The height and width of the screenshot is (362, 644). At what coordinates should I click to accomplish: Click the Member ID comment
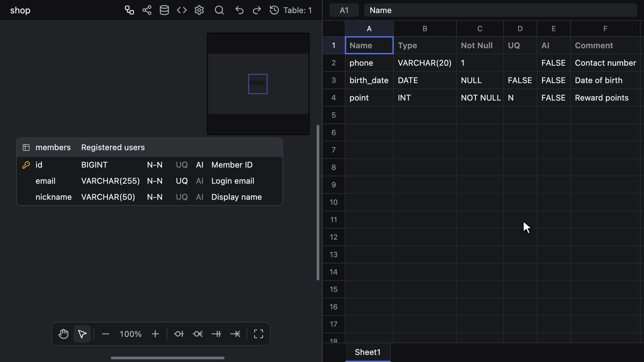[232, 165]
